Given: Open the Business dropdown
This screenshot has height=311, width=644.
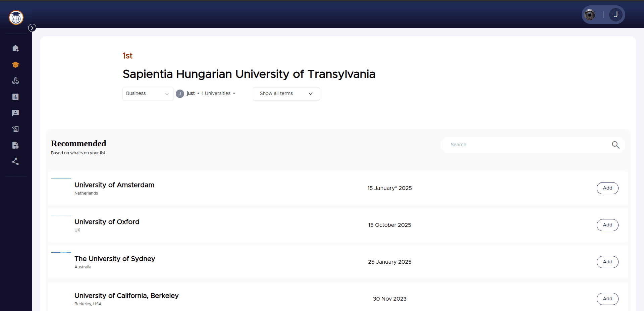Looking at the screenshot, I should pyautogui.click(x=148, y=94).
